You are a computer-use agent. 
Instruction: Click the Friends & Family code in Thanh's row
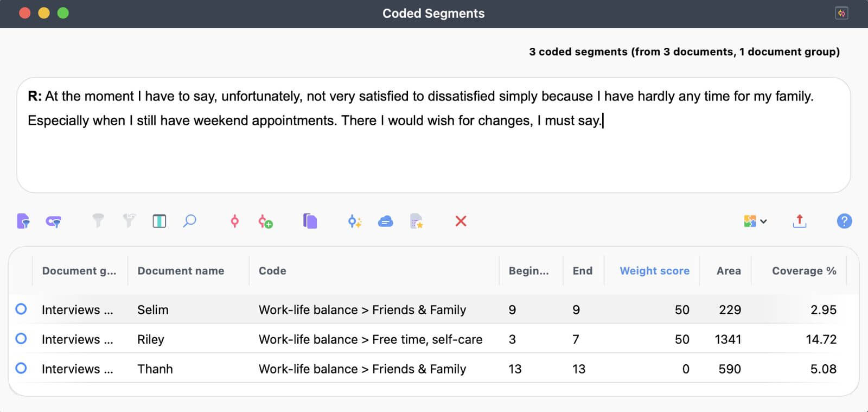pos(362,369)
